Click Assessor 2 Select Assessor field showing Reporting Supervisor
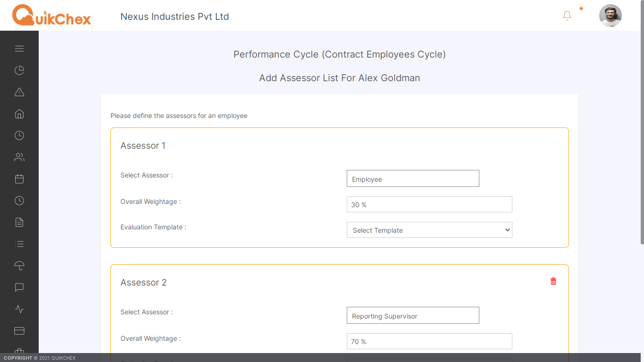The width and height of the screenshot is (644, 362). pos(413,315)
